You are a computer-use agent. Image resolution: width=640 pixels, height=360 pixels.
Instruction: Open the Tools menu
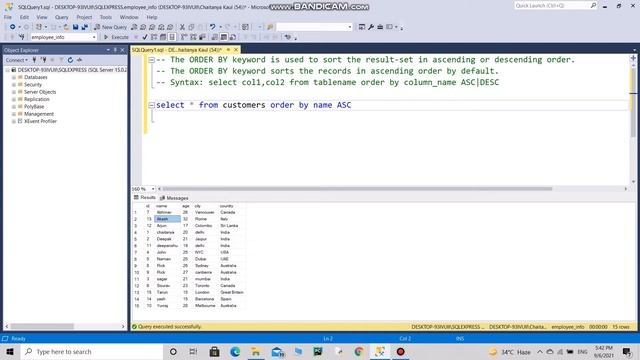click(106, 17)
